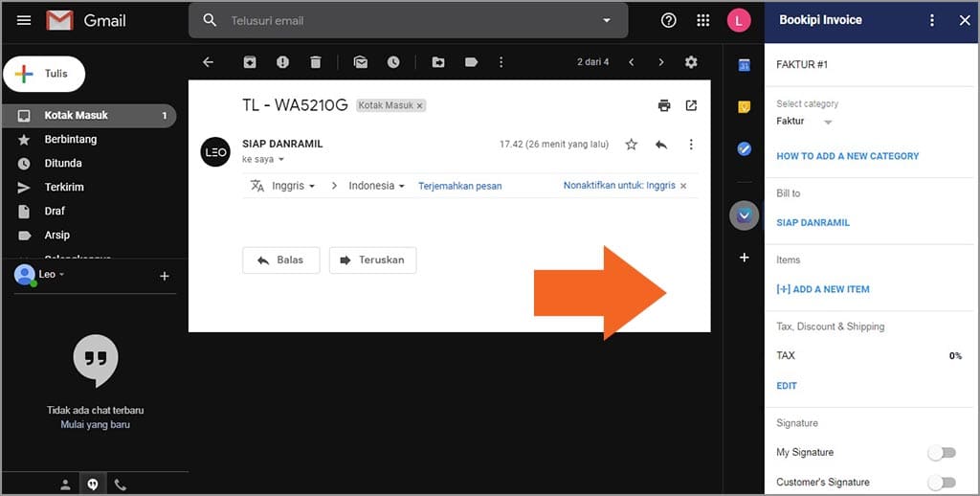The height and width of the screenshot is (496, 980).
Task: Click HOW TO ADD A NEW CATEGORY
Action: (848, 156)
